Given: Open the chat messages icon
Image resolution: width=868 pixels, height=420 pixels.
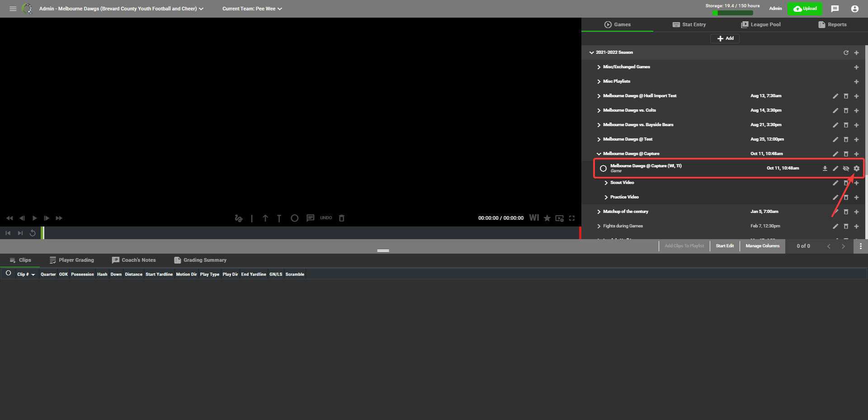Looking at the screenshot, I should click(835, 9).
